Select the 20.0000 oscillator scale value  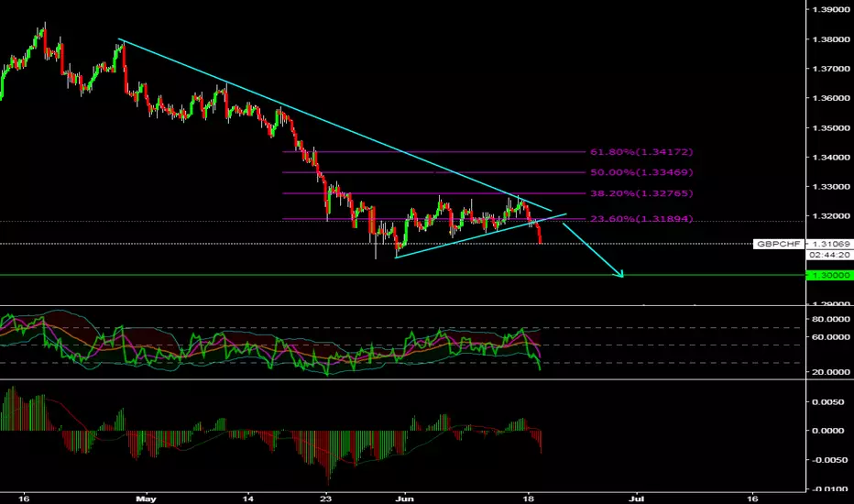(831, 372)
